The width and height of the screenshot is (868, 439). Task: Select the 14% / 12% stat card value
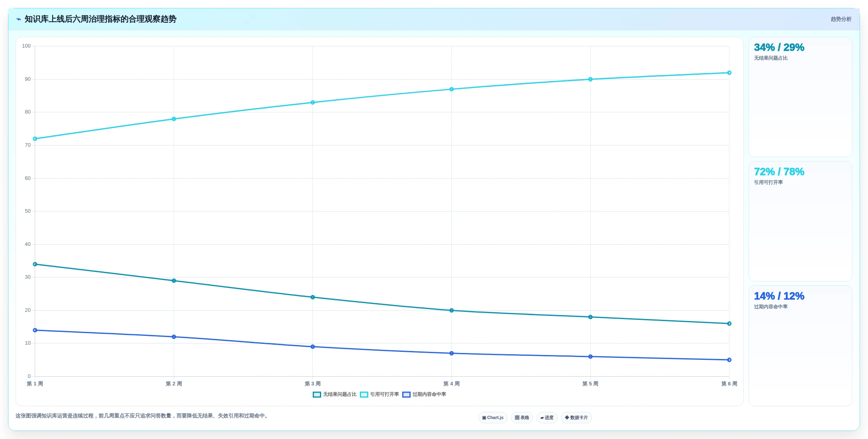(779, 296)
